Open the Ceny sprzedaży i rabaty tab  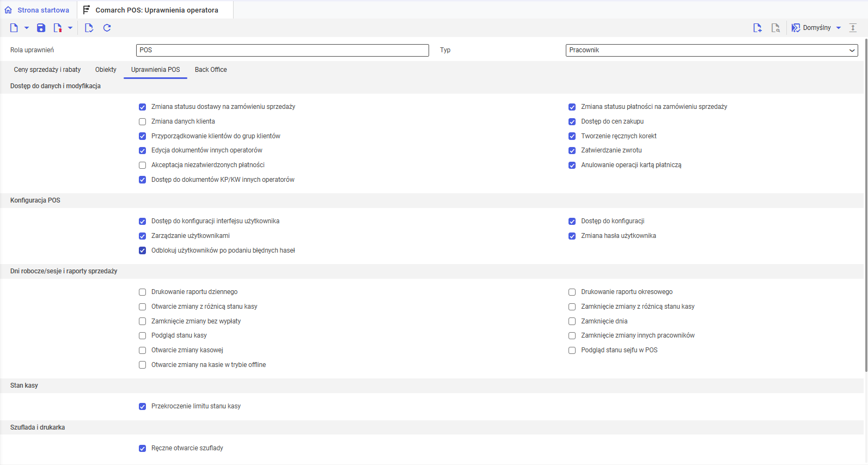(47, 70)
